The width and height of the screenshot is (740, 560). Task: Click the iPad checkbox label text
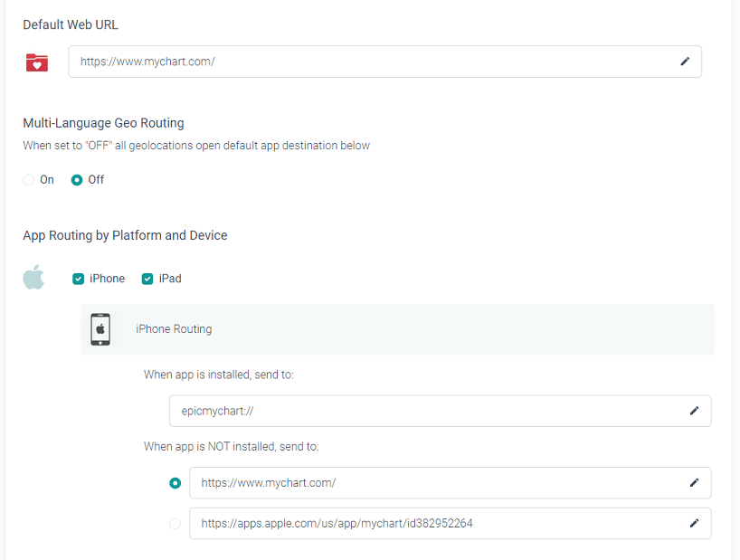click(x=170, y=279)
